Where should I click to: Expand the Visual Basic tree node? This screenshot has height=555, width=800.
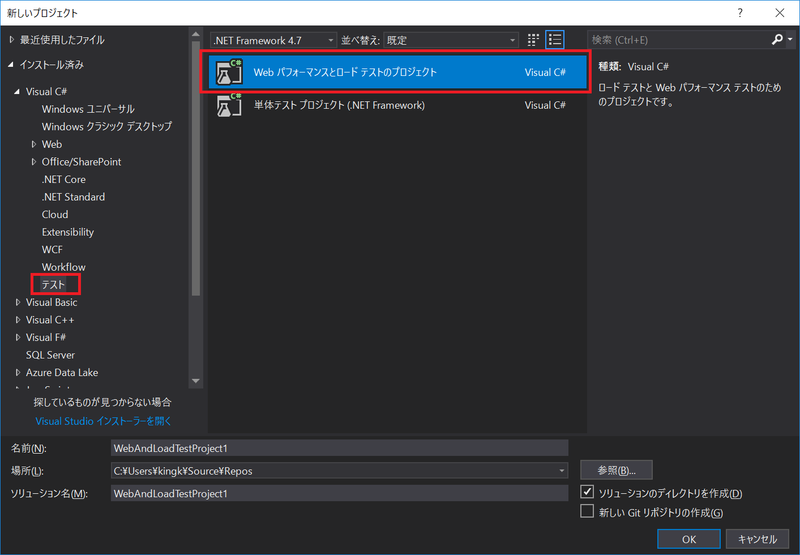[x=18, y=302]
